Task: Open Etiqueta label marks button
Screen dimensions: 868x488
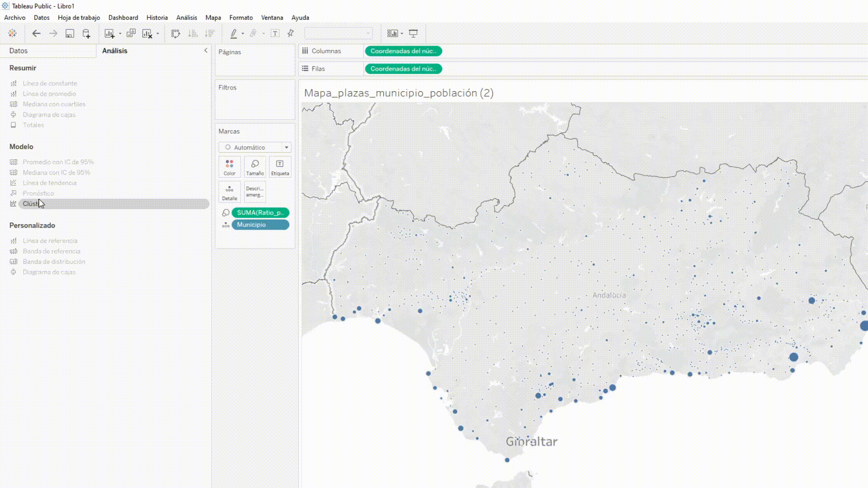Action: click(x=280, y=167)
